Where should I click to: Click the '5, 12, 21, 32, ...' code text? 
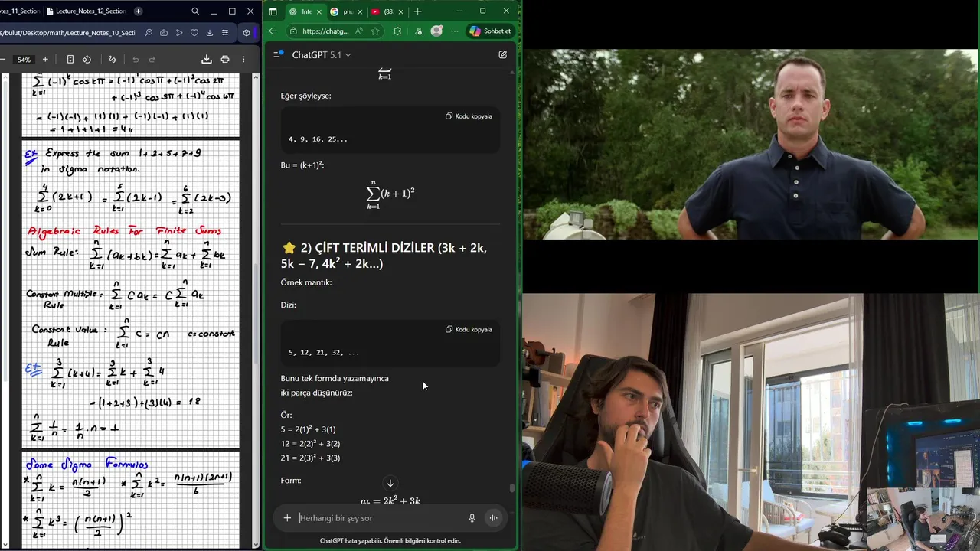[x=324, y=353]
